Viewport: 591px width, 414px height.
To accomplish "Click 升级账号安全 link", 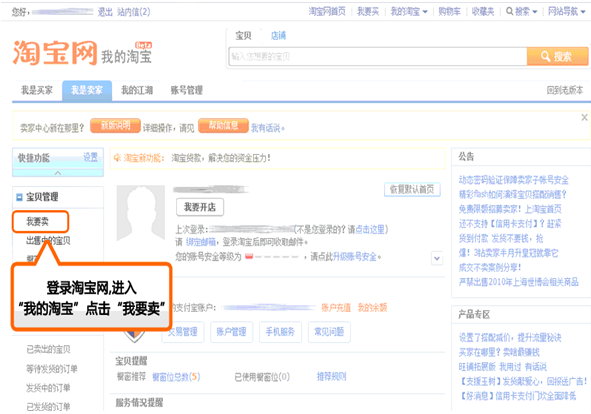I will click(355, 257).
